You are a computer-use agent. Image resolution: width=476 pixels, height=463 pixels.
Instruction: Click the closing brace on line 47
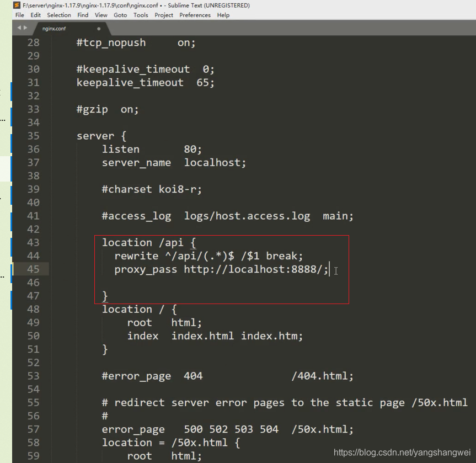105,296
